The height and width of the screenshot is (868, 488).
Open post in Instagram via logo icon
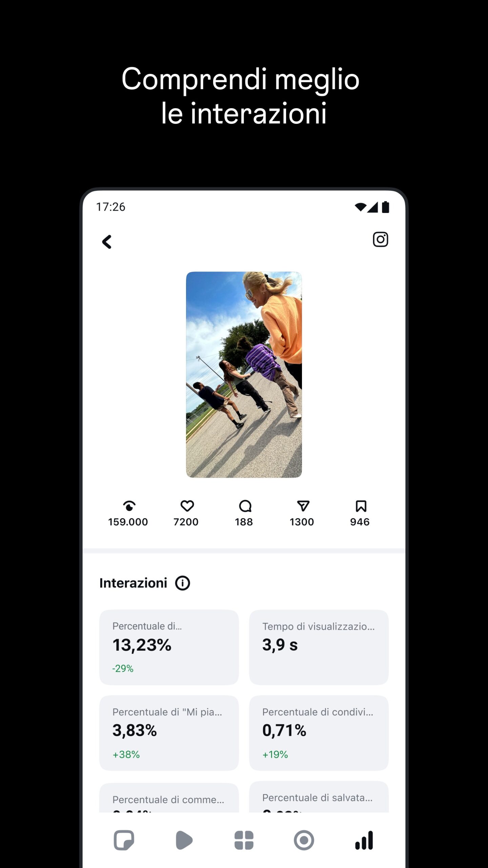(380, 240)
